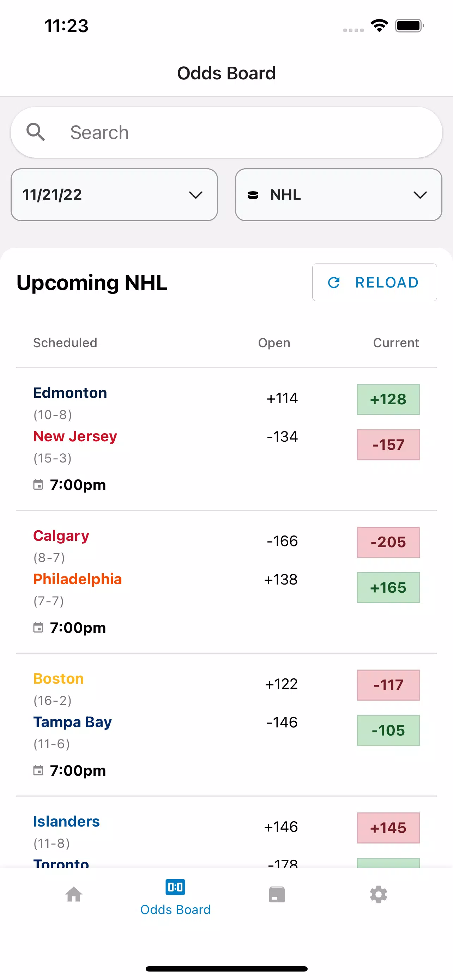The image size is (453, 980).
Task: Select Calgary current odds -205
Action: (x=388, y=542)
